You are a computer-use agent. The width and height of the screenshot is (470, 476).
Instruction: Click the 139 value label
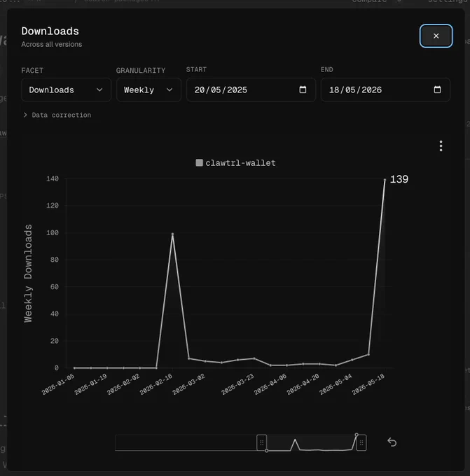click(399, 179)
